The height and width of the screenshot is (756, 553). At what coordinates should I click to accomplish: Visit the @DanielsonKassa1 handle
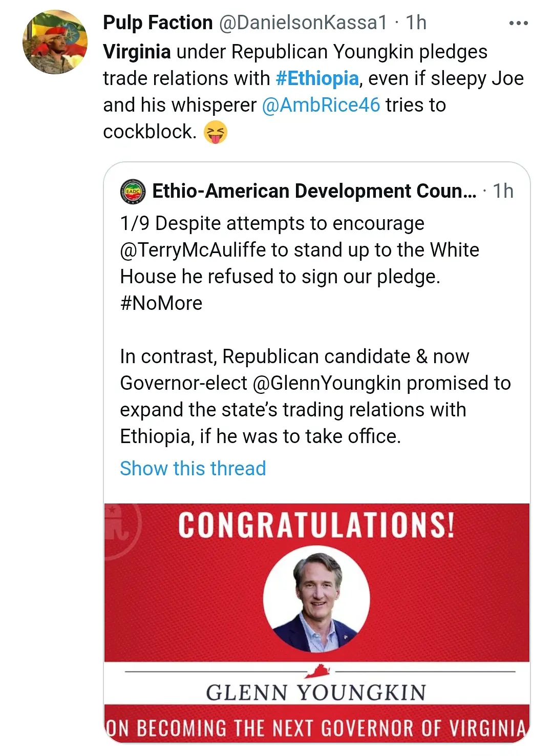[x=303, y=23]
